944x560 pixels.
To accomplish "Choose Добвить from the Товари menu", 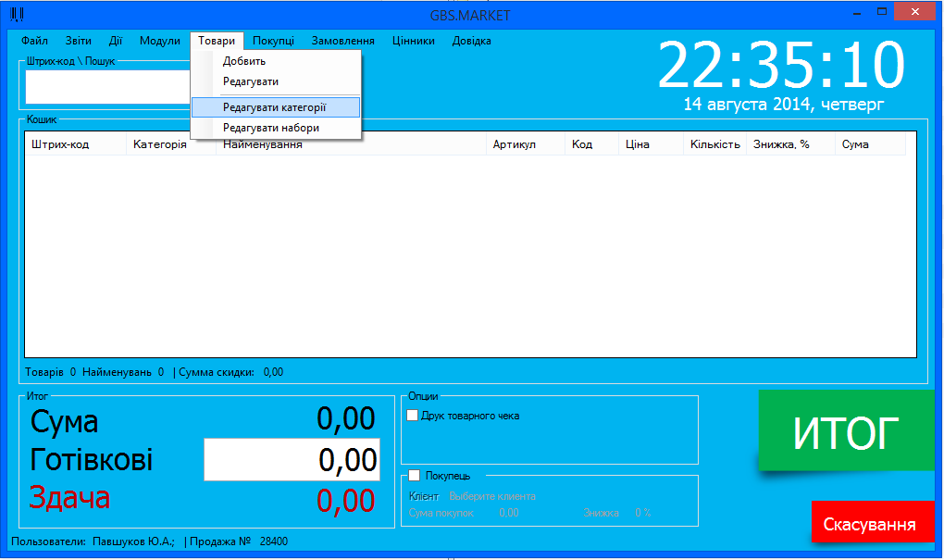I will (276, 61).
